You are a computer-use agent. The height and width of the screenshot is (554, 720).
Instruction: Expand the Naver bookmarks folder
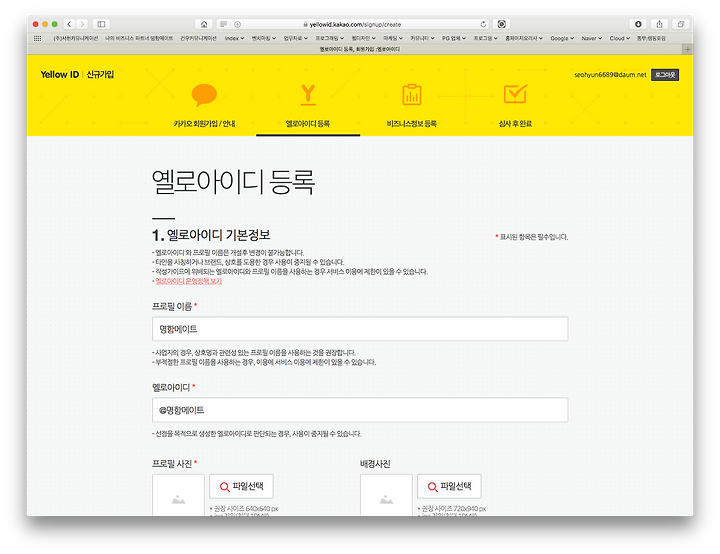click(x=591, y=38)
